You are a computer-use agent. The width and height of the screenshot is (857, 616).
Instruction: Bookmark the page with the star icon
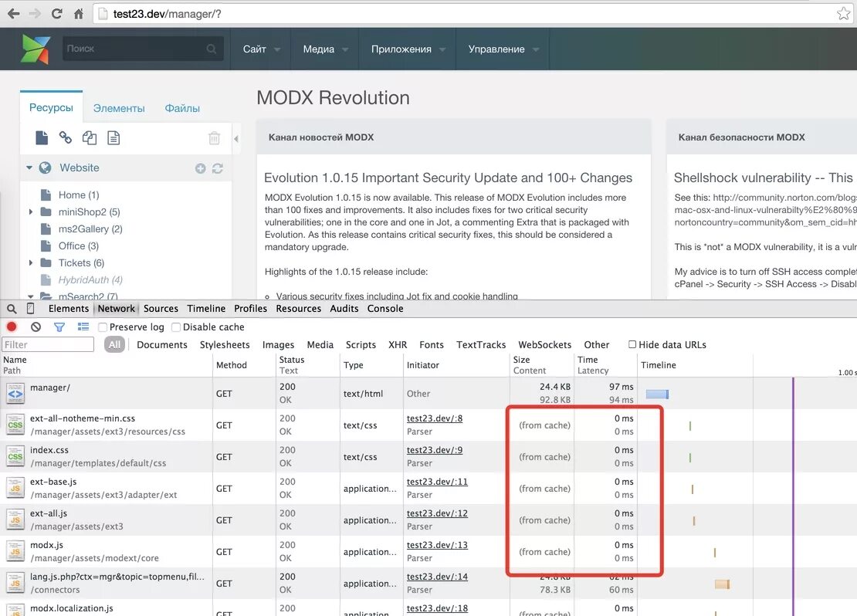[x=843, y=14]
